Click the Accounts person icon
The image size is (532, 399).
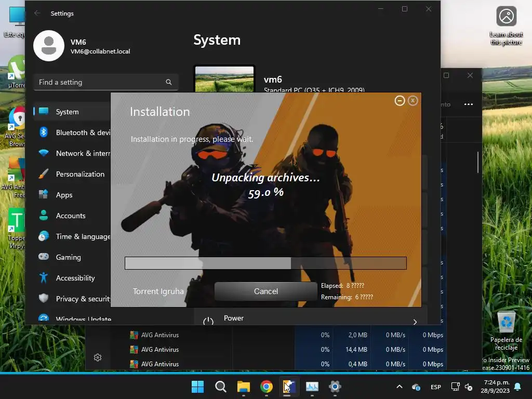(44, 215)
